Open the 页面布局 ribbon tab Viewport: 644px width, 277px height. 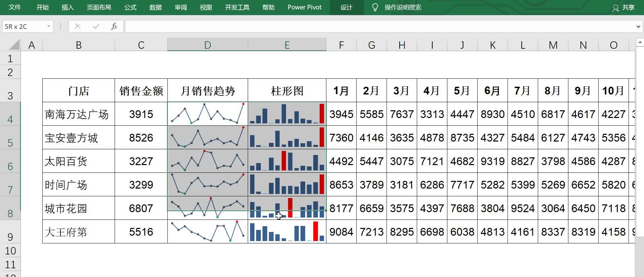(99, 7)
